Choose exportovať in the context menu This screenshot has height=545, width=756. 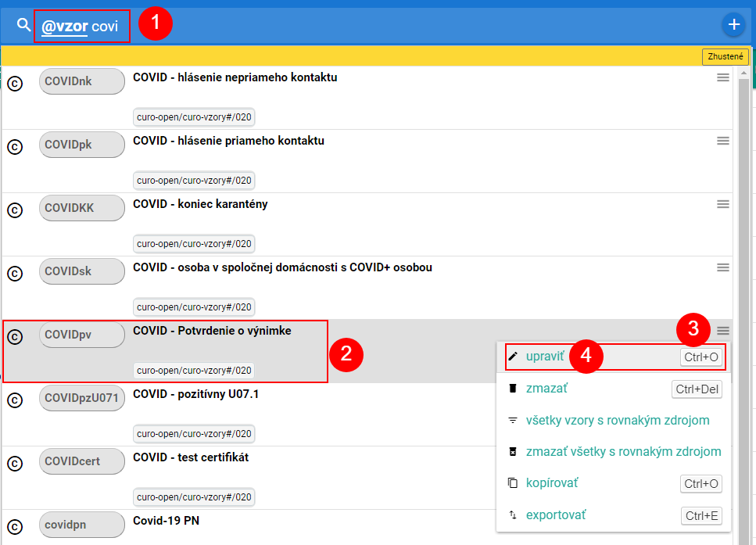click(x=614, y=515)
